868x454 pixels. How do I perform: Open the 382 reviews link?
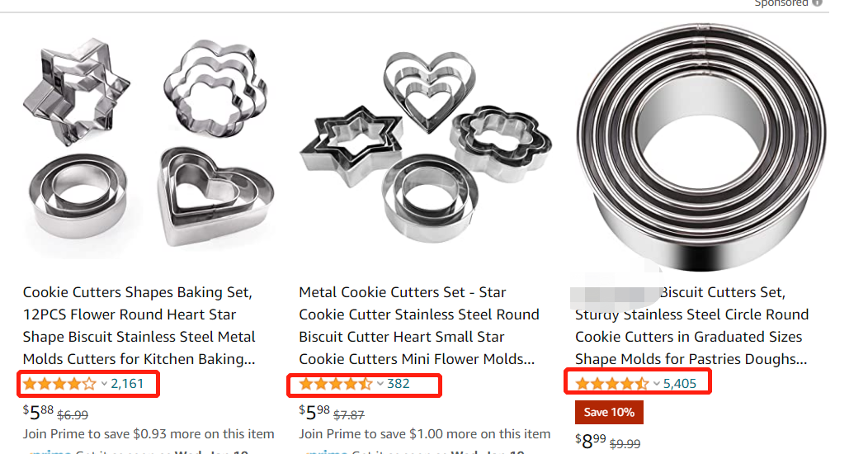398,384
